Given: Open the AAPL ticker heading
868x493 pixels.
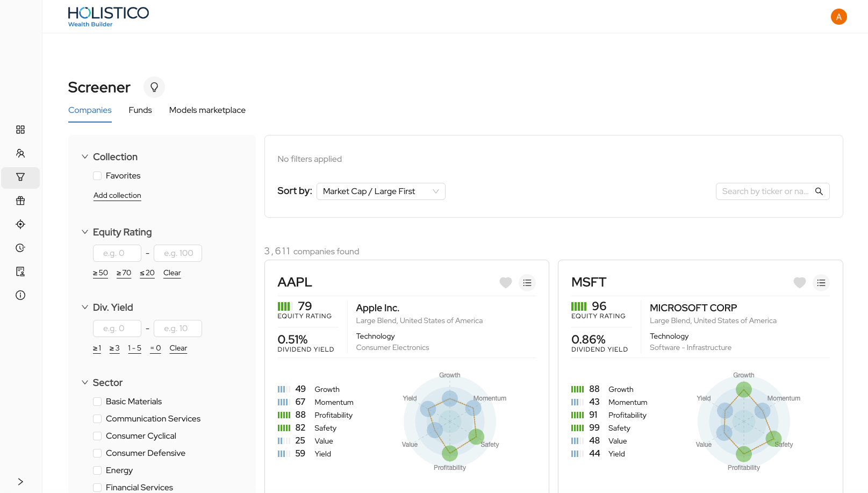Looking at the screenshot, I should coord(295,282).
